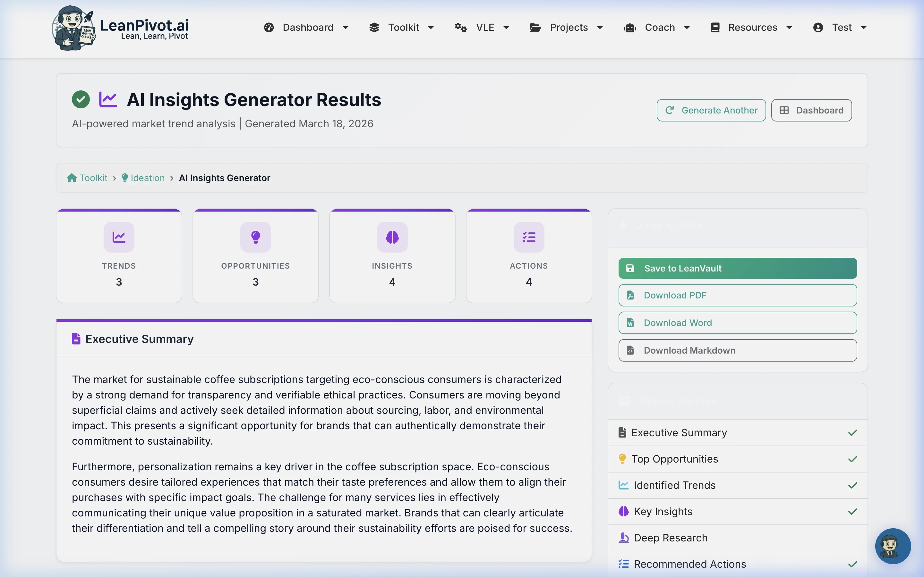The image size is (924, 577).
Task: Click the Opportunities lightbulb icon
Action: point(255,237)
